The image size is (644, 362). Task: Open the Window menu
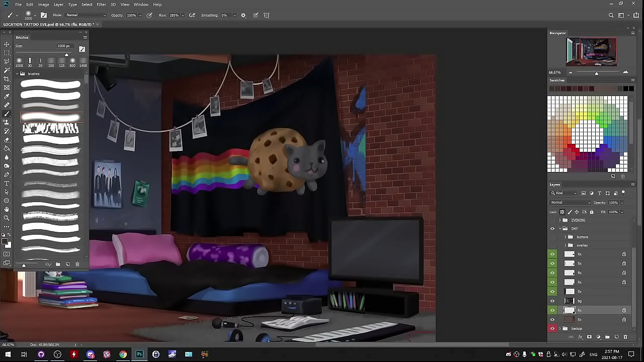coord(141,5)
